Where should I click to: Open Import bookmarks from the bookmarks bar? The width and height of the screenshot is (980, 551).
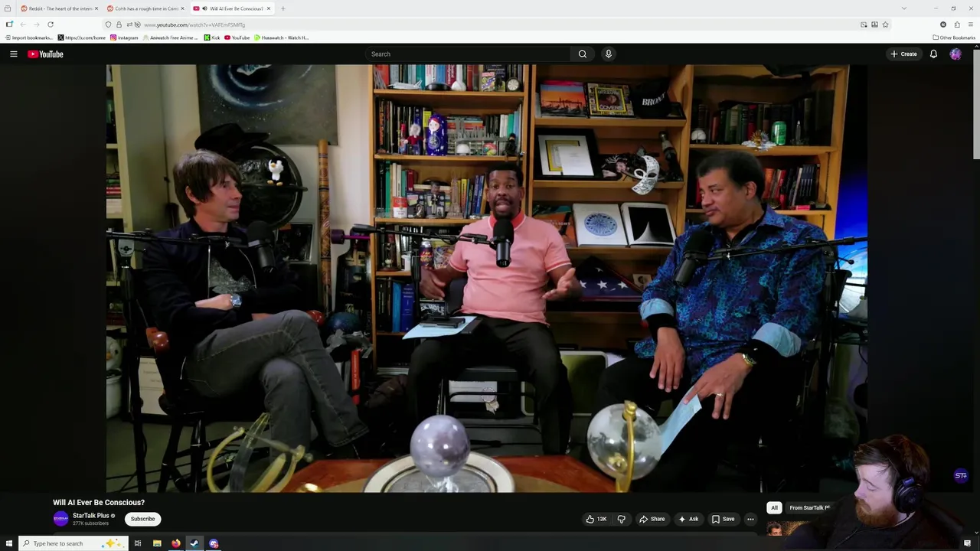pyautogui.click(x=28, y=37)
